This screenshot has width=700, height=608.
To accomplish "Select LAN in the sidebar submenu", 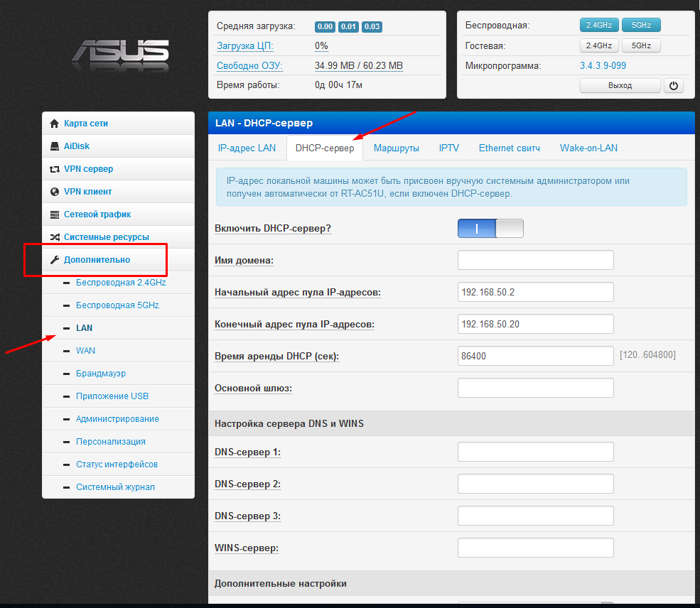I will pyautogui.click(x=84, y=328).
